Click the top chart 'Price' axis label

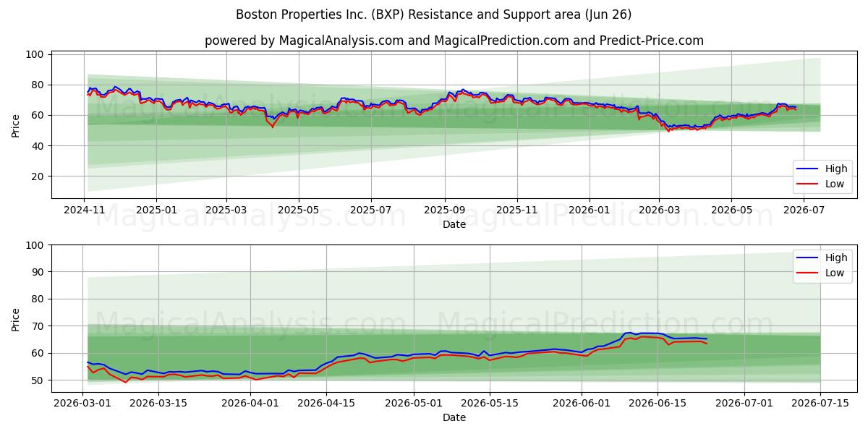click(16, 125)
